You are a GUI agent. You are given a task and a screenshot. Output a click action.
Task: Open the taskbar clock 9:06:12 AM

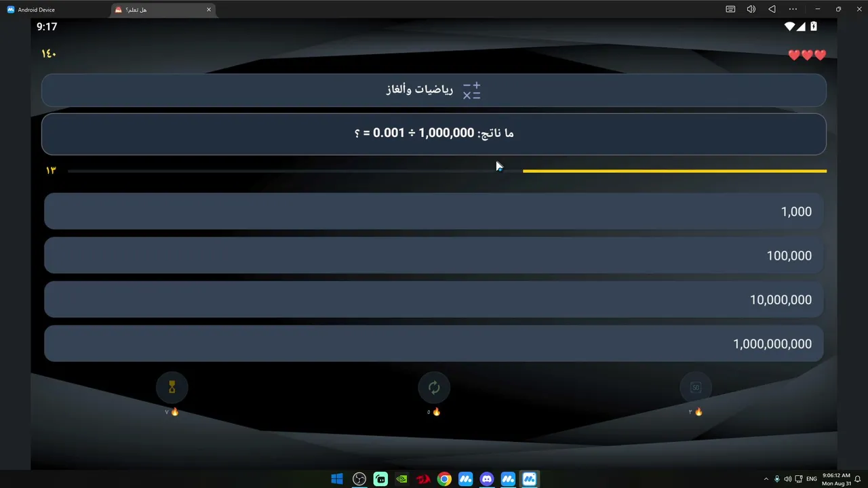click(836, 479)
